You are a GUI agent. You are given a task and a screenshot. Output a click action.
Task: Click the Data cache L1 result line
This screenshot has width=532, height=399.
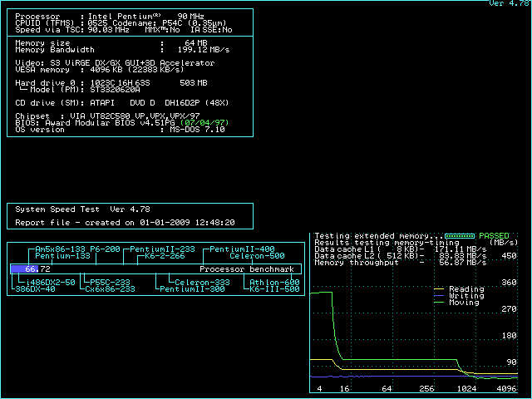400,249
